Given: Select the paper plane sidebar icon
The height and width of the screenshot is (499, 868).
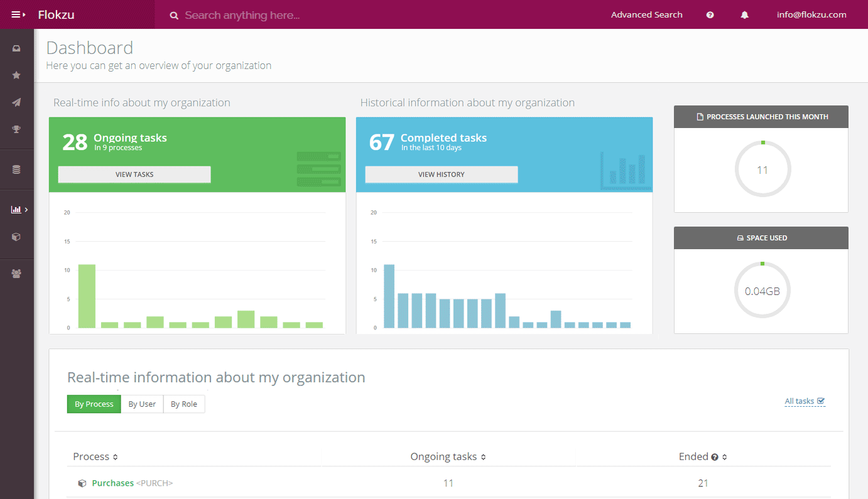Looking at the screenshot, I should [x=16, y=102].
